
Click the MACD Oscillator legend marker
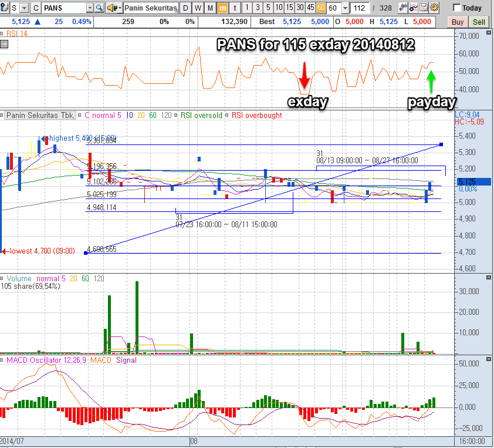click(x=2, y=360)
